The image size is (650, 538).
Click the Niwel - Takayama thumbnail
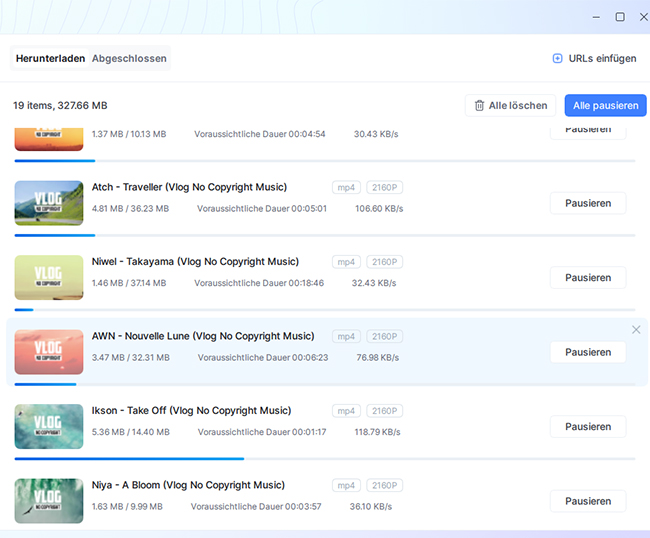click(48, 277)
